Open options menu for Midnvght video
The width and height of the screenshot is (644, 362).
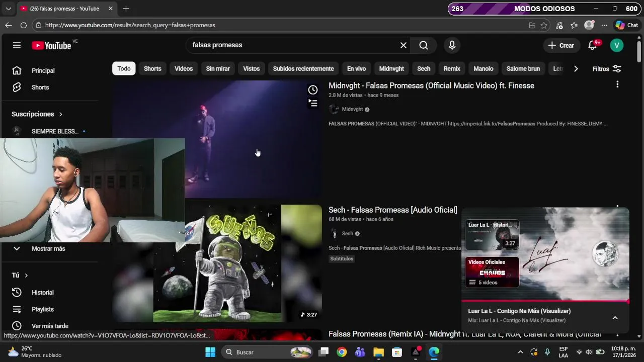tap(617, 84)
